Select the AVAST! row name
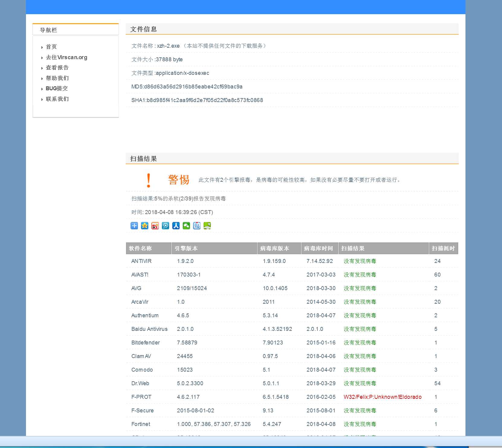The height and width of the screenshot is (448, 502). 140,275
